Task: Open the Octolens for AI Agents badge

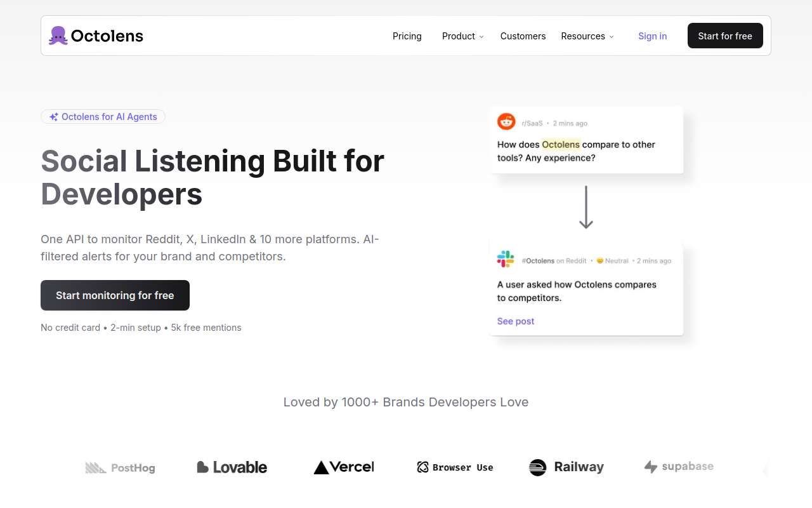Action: (x=103, y=117)
